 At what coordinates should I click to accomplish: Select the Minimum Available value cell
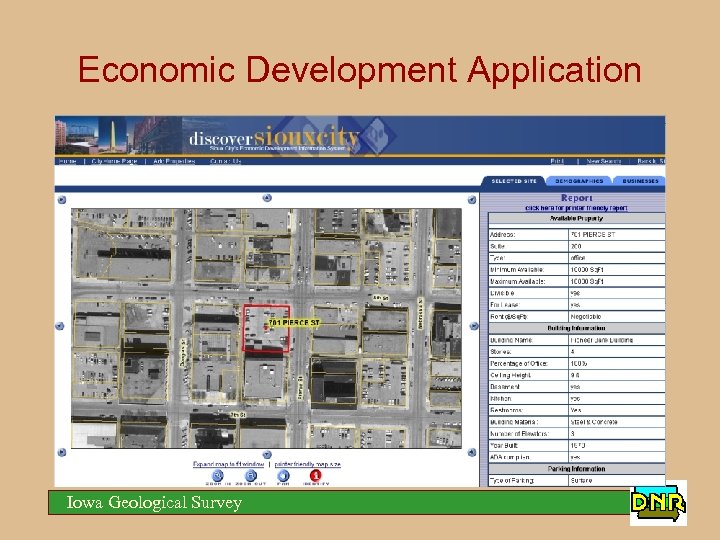617,270
